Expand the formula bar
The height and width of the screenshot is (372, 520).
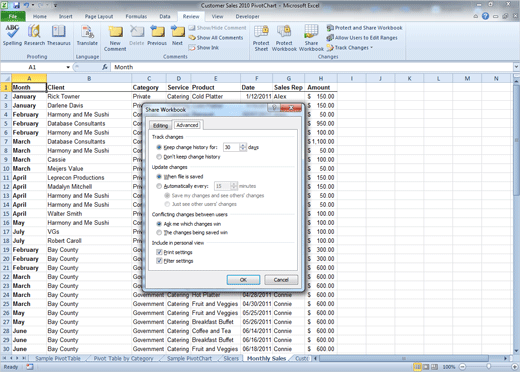516,67
